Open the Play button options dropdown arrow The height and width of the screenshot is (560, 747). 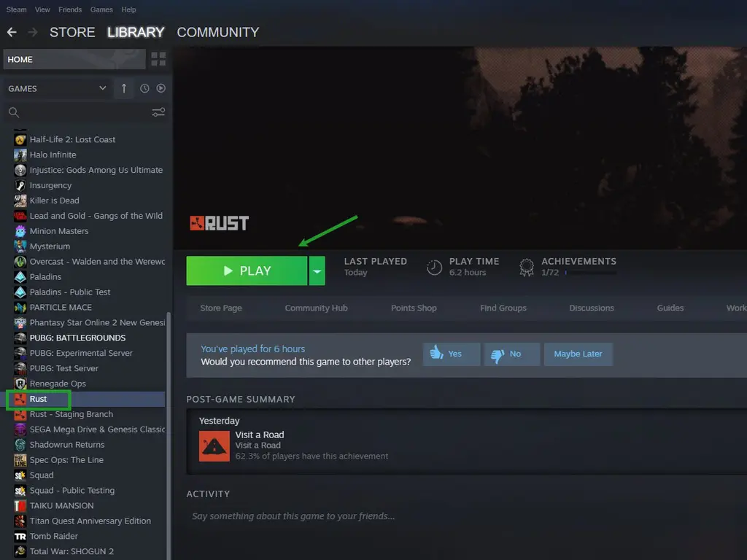[317, 271]
